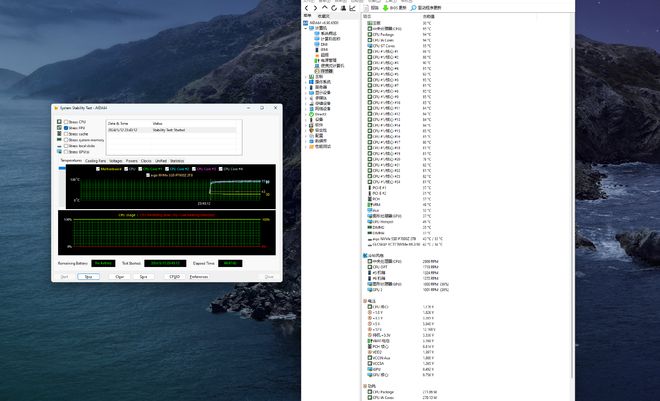Viewport: 660px width, 401px height.
Task: Expand the 网络设备 tree node
Action: pos(306,109)
